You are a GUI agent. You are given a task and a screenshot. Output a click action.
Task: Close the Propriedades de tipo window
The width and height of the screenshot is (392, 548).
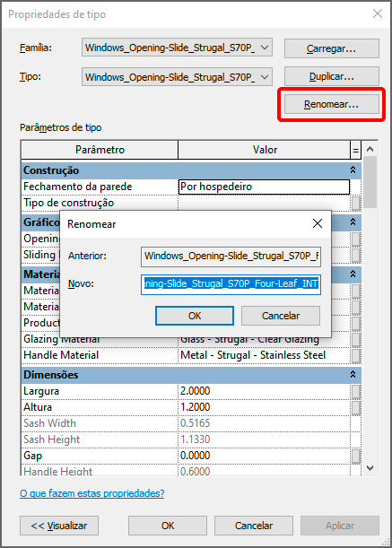click(378, 14)
